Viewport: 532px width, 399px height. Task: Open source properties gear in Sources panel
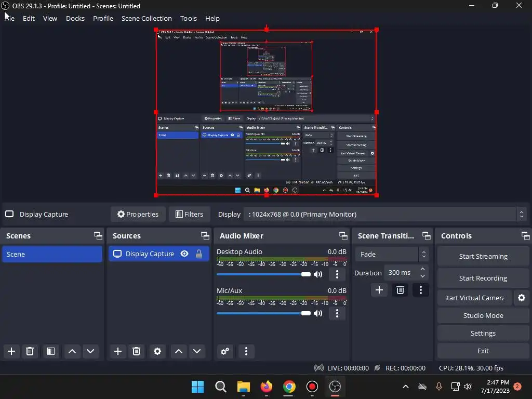[157, 351]
